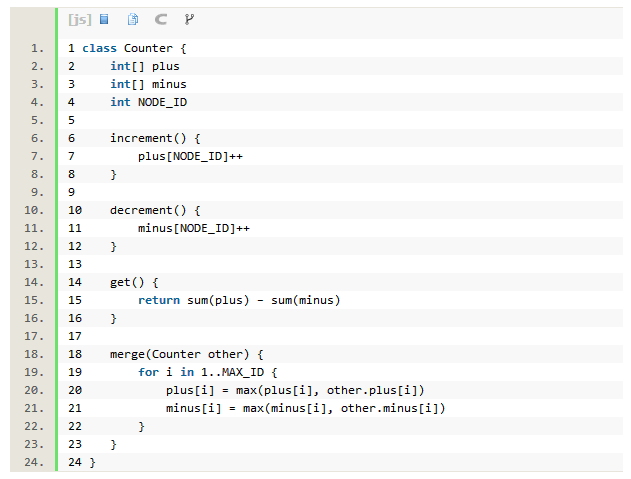The width and height of the screenshot is (631, 479).
Task: Click the [js] language label
Action: tap(80, 19)
